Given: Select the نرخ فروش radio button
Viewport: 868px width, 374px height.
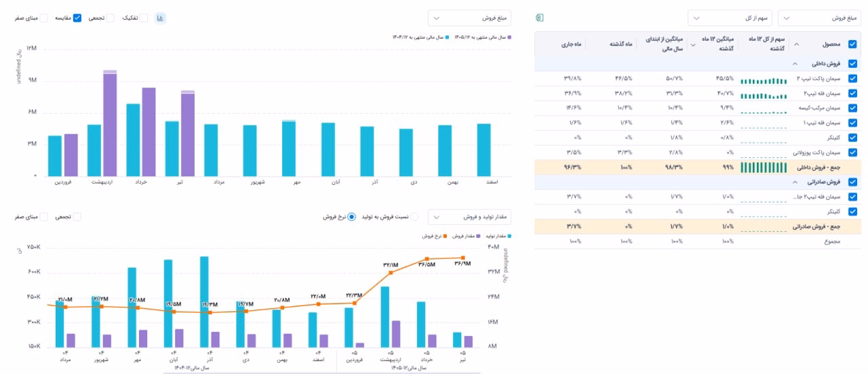Looking at the screenshot, I should [x=351, y=217].
